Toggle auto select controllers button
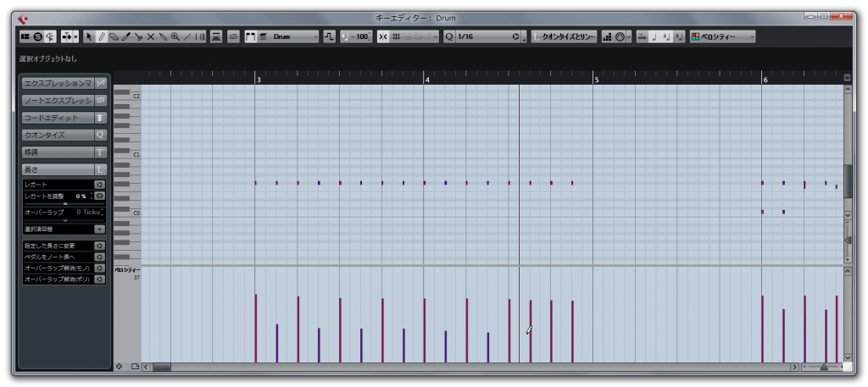868x387 pixels. click(x=216, y=36)
